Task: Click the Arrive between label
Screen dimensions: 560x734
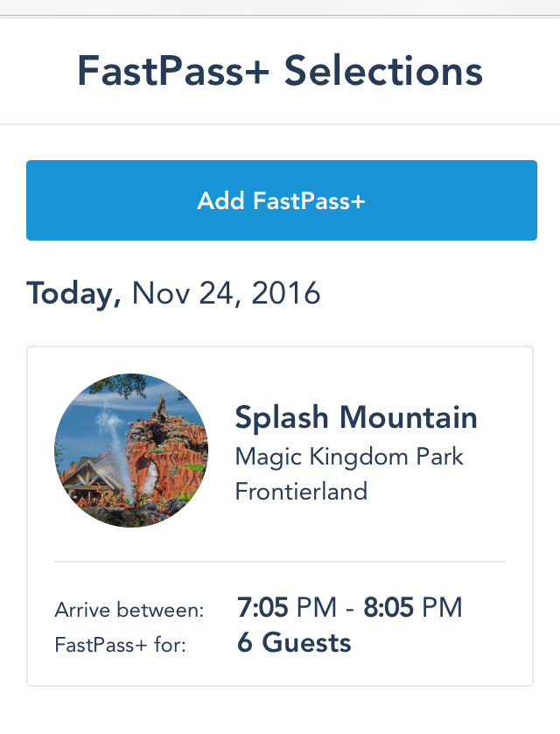Action: pyautogui.click(x=129, y=610)
